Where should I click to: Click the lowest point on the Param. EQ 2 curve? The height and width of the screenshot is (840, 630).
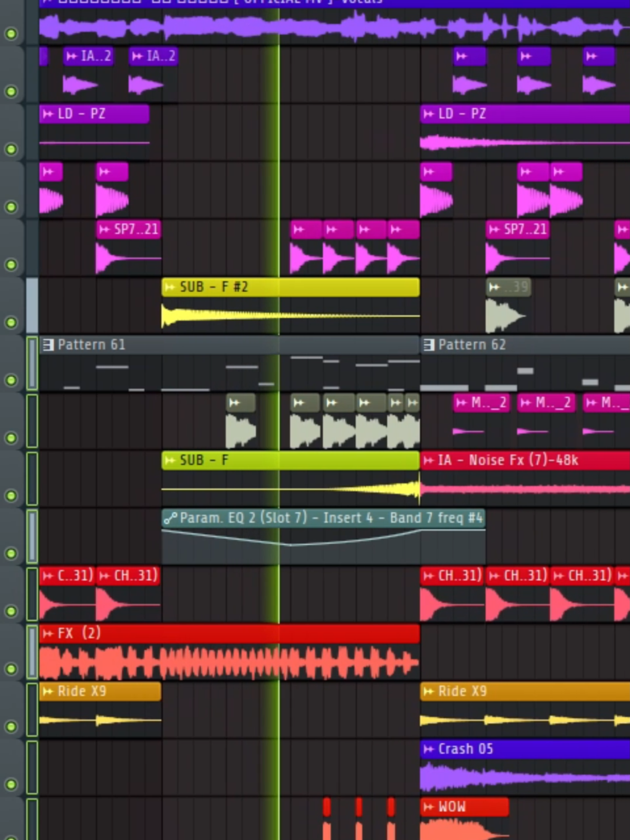pos(291,545)
